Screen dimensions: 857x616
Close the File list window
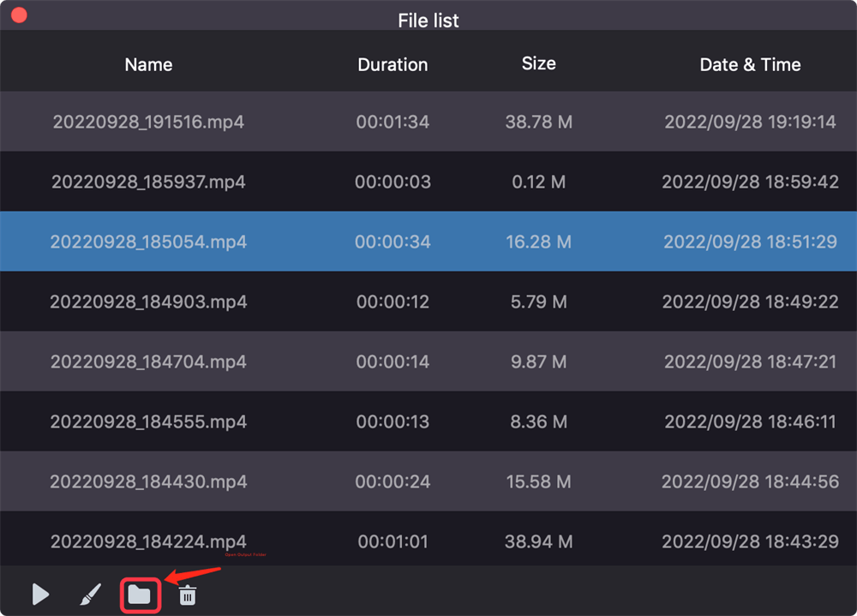coord(18,15)
